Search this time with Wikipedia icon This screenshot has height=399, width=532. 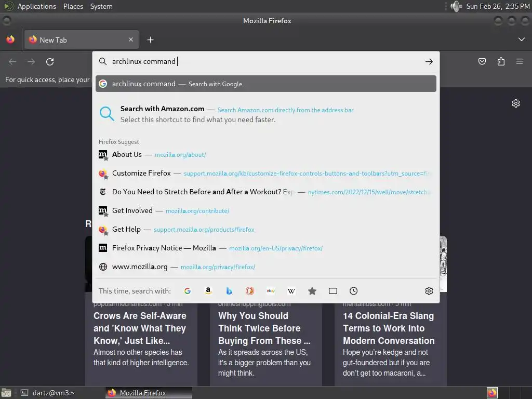[291, 291]
